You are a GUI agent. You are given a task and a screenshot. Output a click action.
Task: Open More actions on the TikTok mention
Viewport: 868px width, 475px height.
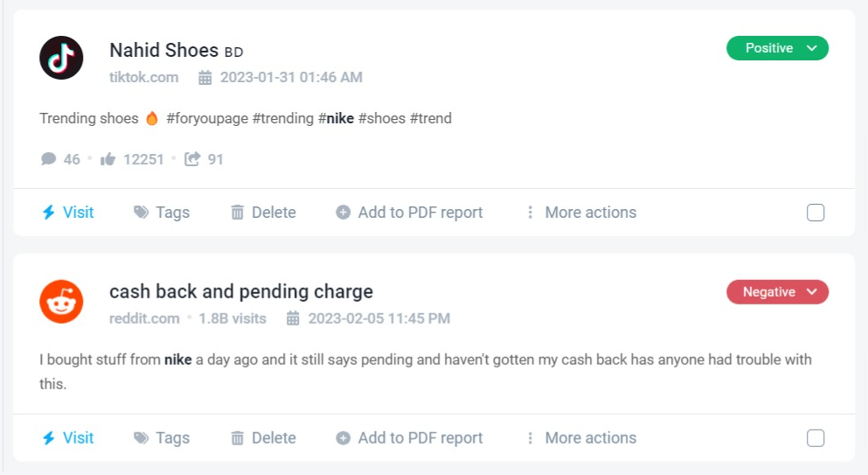pyautogui.click(x=580, y=213)
